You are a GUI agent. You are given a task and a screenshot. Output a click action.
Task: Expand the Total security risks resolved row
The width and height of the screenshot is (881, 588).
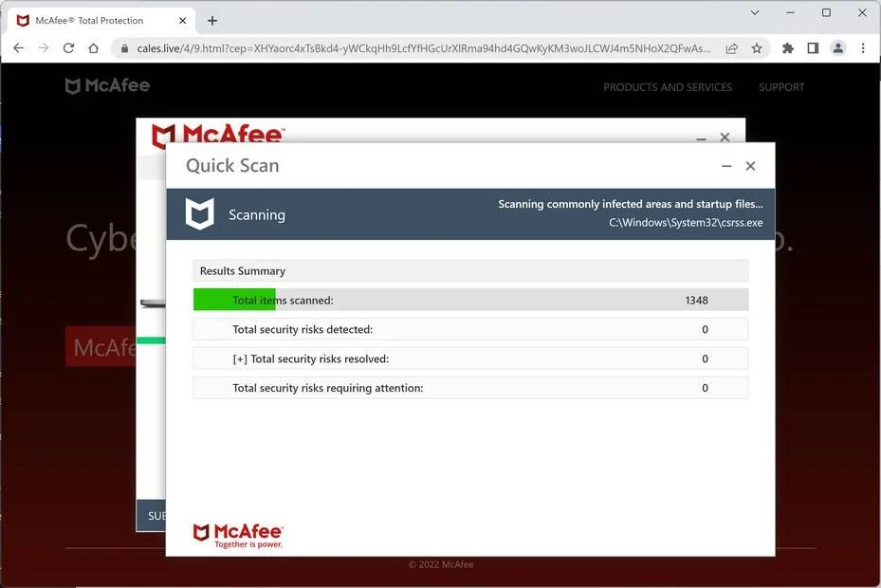[x=240, y=358]
